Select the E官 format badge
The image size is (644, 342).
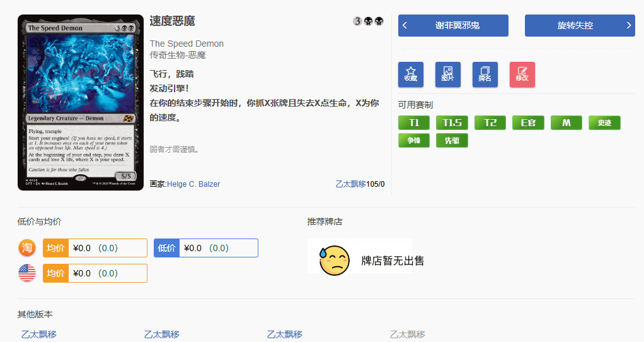pos(528,122)
